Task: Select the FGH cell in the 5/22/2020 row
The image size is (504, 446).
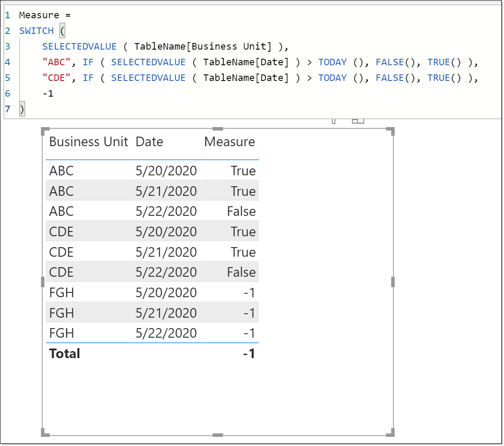Action: (61, 333)
